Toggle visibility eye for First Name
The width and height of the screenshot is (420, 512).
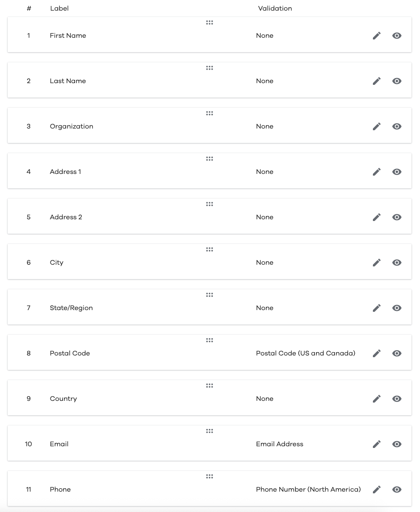pos(397,36)
